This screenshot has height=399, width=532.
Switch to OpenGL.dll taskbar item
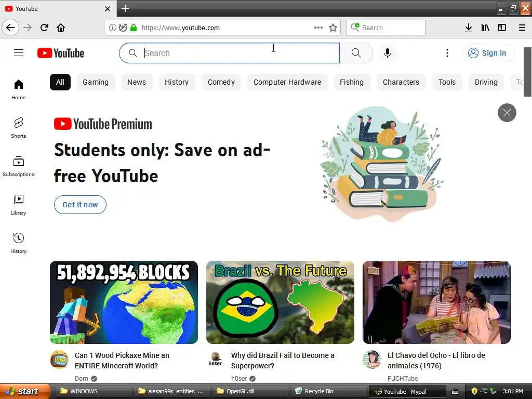[251, 391]
